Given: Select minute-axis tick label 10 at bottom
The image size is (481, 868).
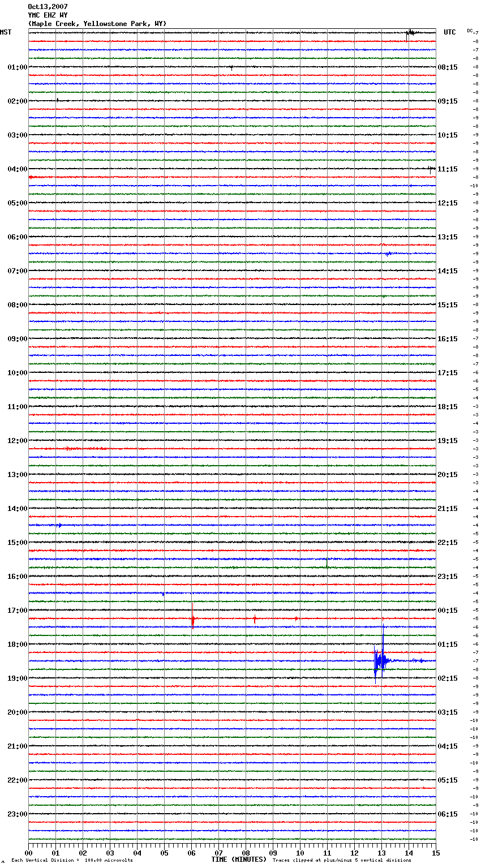Looking at the screenshot, I should coord(300,853).
